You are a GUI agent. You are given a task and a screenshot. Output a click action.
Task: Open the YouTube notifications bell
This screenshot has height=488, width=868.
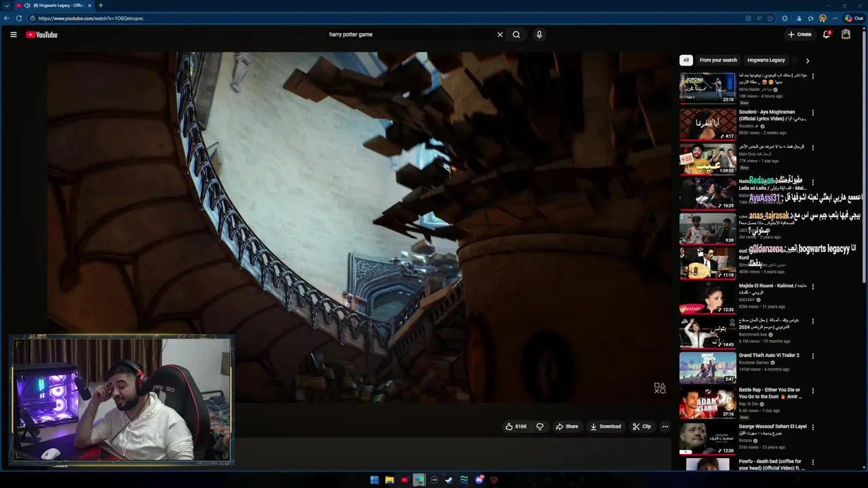click(x=827, y=35)
